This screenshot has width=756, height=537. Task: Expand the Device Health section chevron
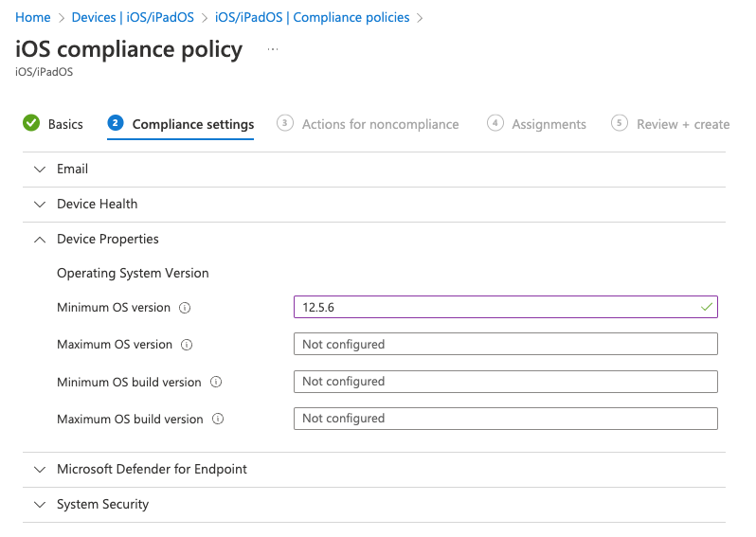(40, 205)
